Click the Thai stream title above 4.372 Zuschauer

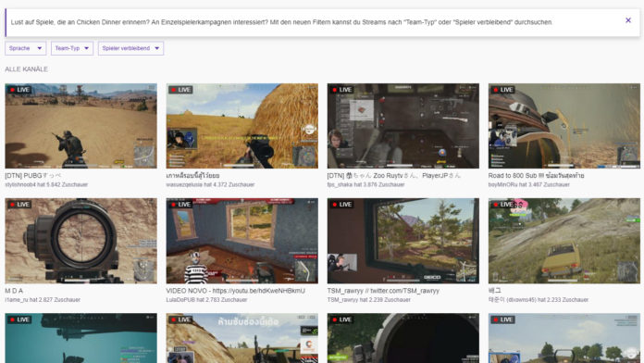(x=192, y=176)
